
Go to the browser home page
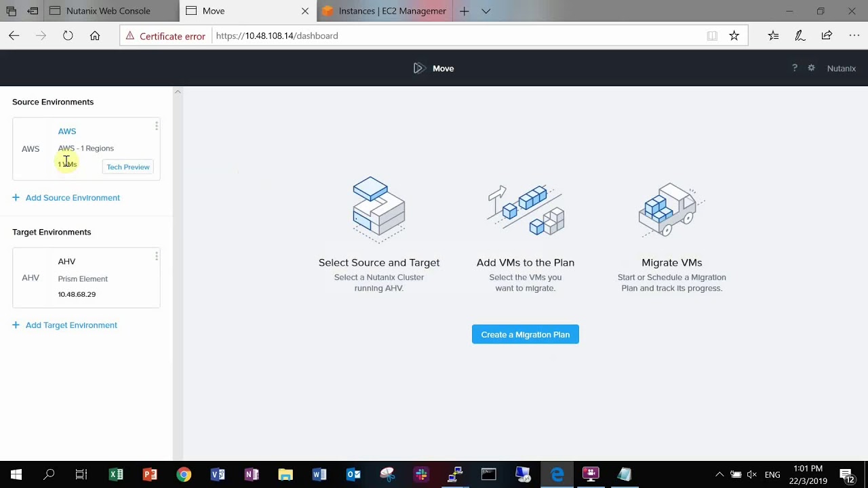point(95,35)
